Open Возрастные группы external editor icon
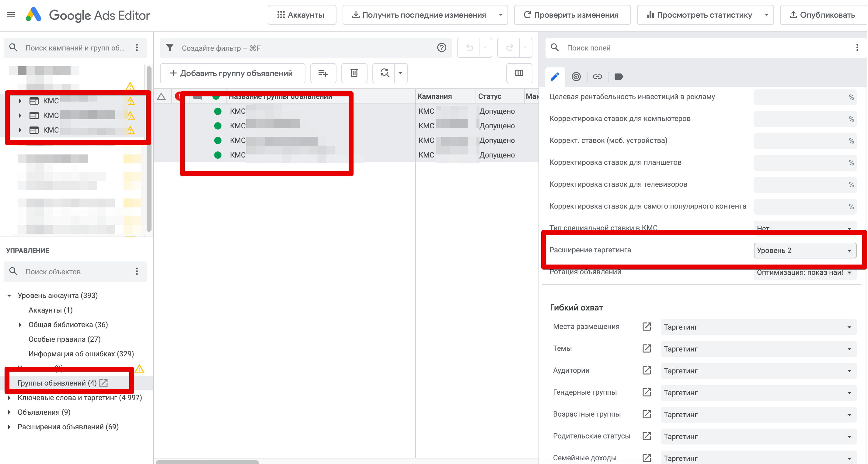This screenshot has width=868, height=464. 646,414
